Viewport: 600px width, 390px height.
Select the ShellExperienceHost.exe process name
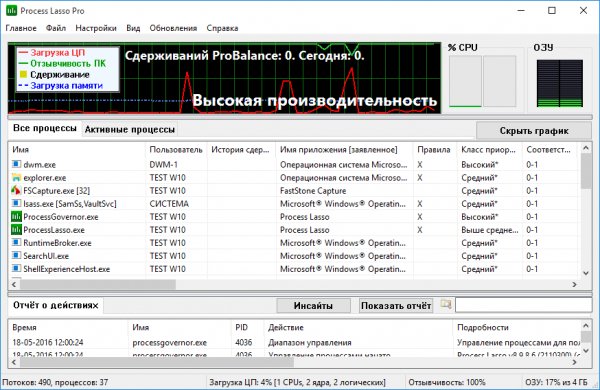pyautogui.click(x=67, y=269)
